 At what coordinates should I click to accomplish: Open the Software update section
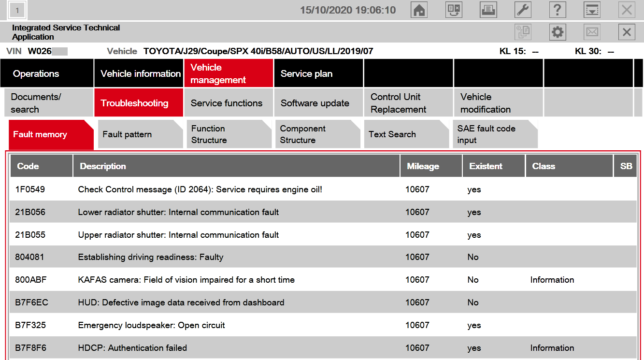coord(315,103)
